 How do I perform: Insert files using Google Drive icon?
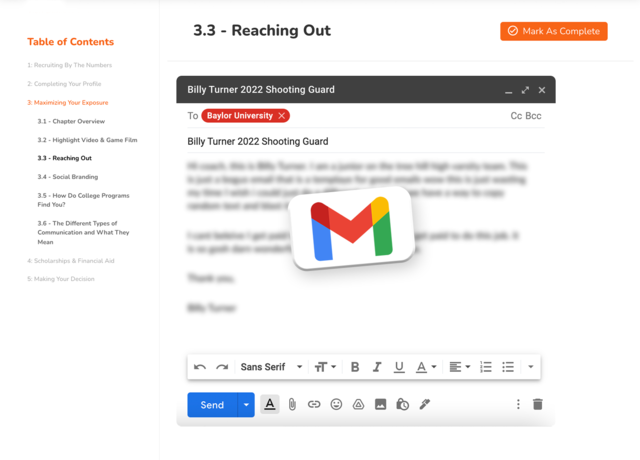point(358,404)
